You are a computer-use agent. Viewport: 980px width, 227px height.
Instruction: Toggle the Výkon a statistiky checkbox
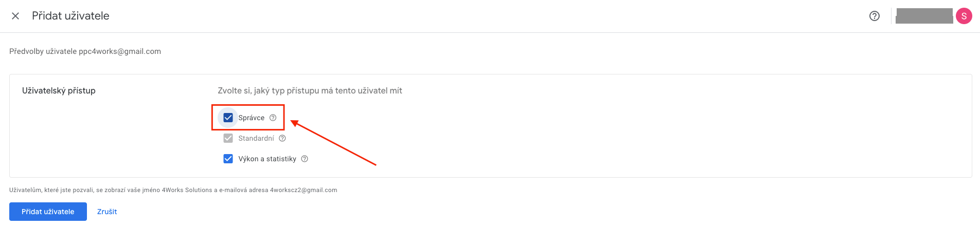click(x=228, y=159)
